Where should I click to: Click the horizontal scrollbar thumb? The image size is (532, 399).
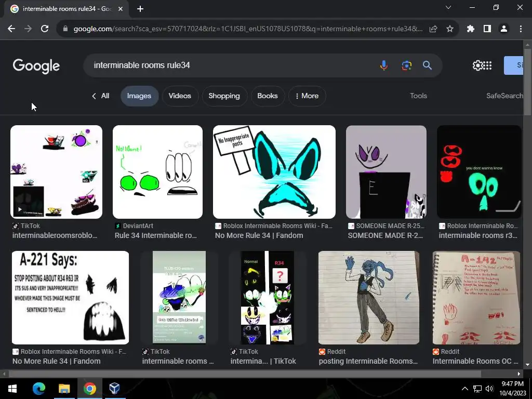(245, 374)
